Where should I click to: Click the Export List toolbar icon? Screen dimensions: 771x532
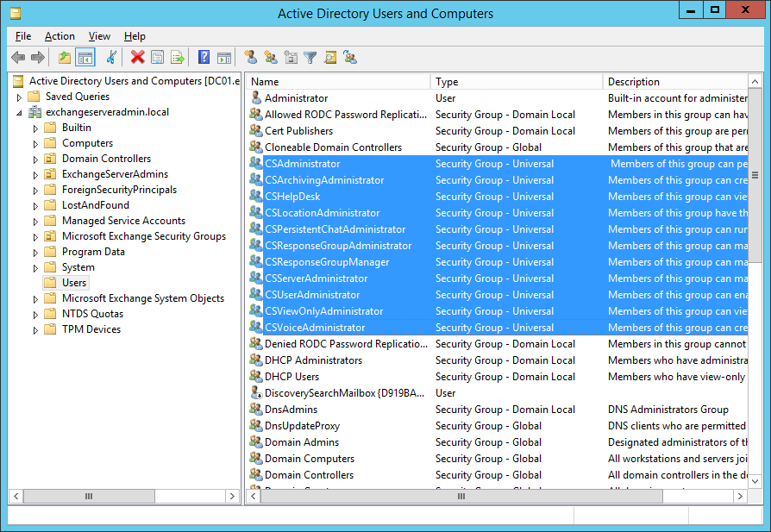coord(178,58)
